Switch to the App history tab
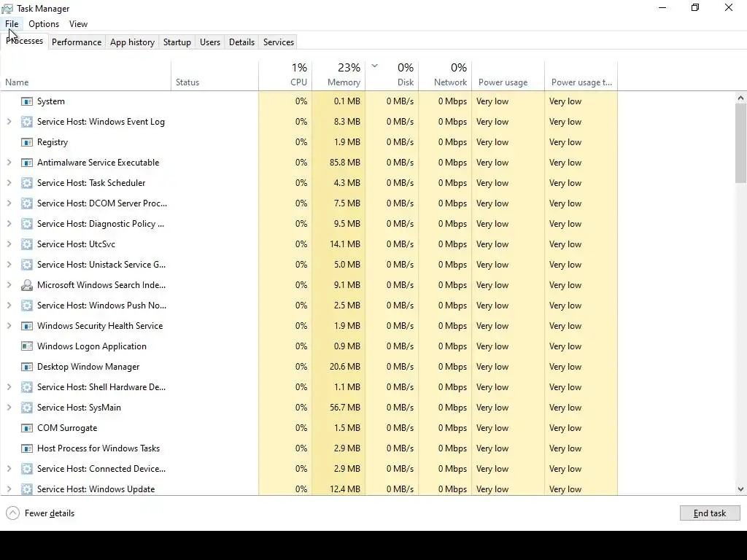Image resolution: width=747 pixels, height=560 pixels. (x=133, y=42)
